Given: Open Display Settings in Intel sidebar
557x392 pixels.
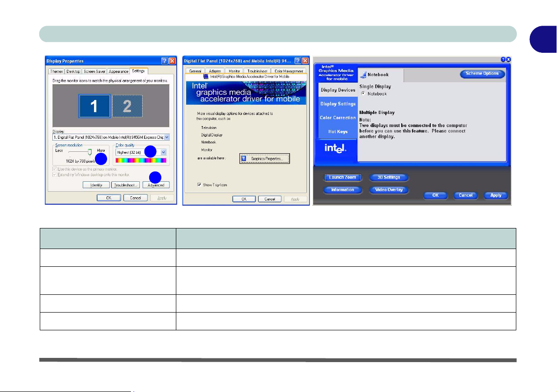Looking at the screenshot, I should 338,104.
